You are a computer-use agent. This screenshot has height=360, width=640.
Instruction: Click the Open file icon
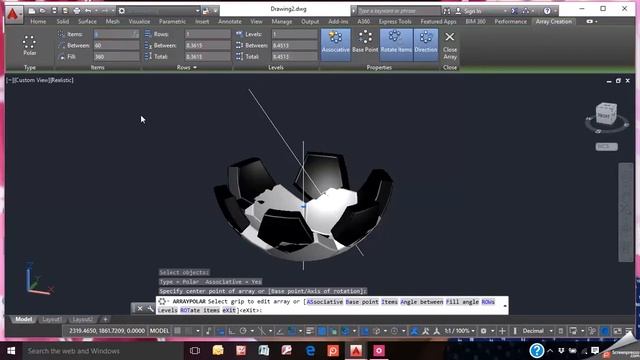pos(42,11)
